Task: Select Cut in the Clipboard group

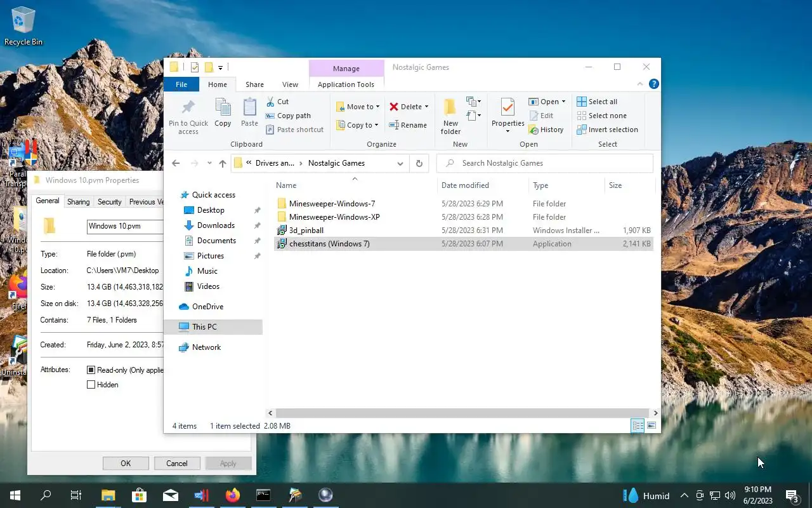Action: (277, 102)
